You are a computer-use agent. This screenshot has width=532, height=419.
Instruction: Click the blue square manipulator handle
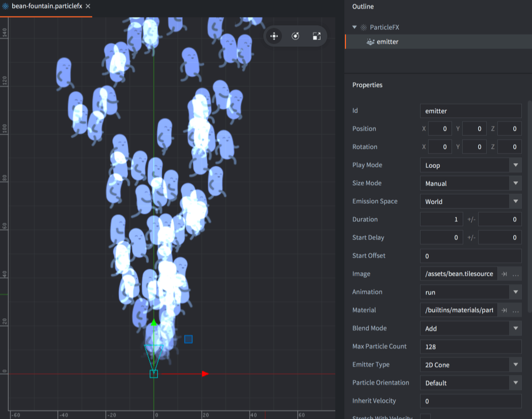coord(188,339)
